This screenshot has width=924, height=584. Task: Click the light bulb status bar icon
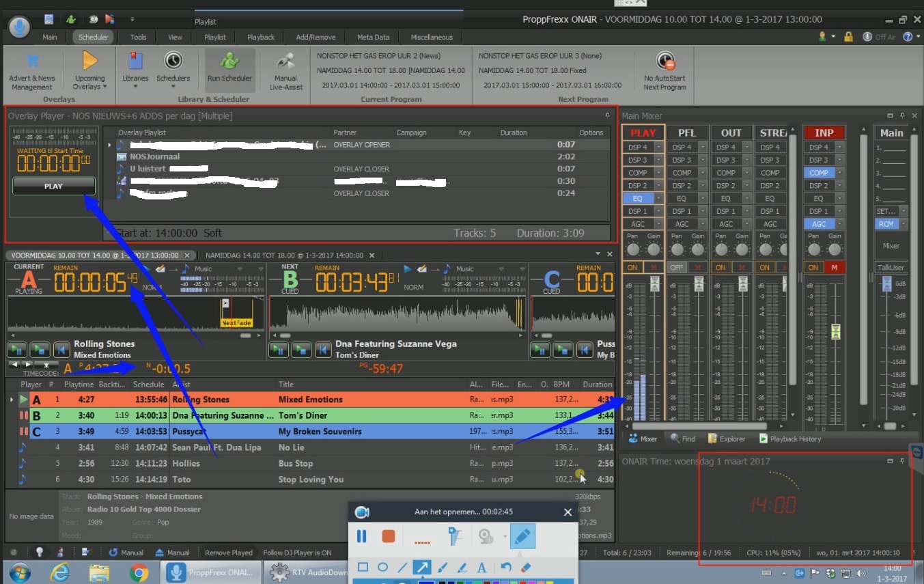coord(40,553)
